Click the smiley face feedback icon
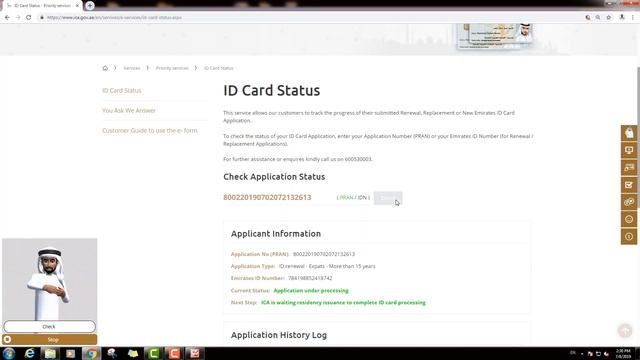 pyautogui.click(x=629, y=219)
